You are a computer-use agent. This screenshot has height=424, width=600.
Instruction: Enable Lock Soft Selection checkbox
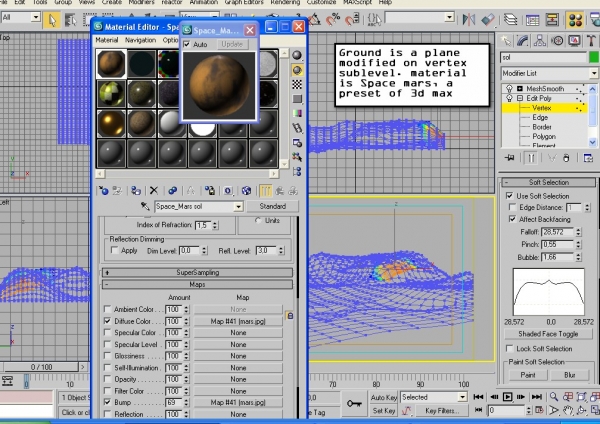(x=509, y=348)
